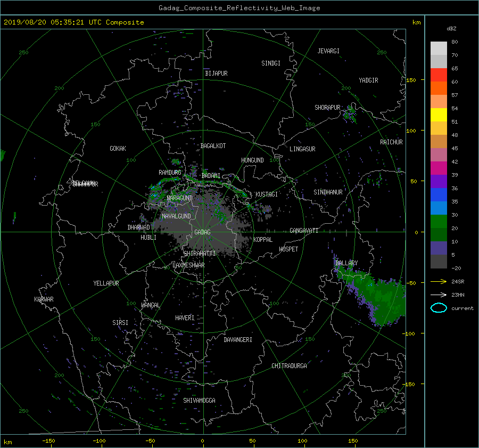Click the LAXMESHWAR city label
479x448 pixels.
[x=188, y=265]
